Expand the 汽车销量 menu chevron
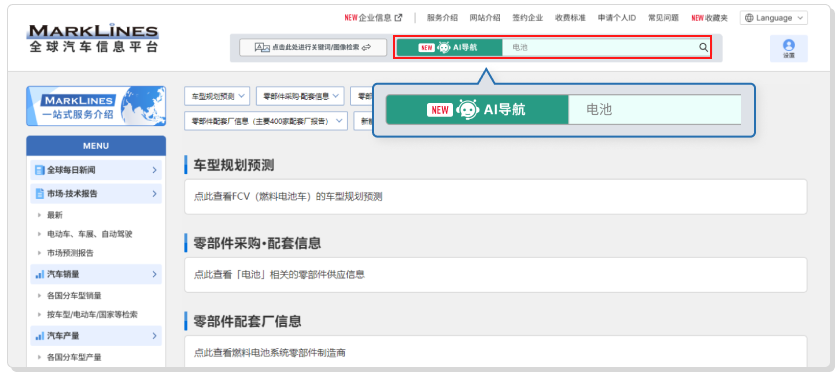 click(154, 274)
